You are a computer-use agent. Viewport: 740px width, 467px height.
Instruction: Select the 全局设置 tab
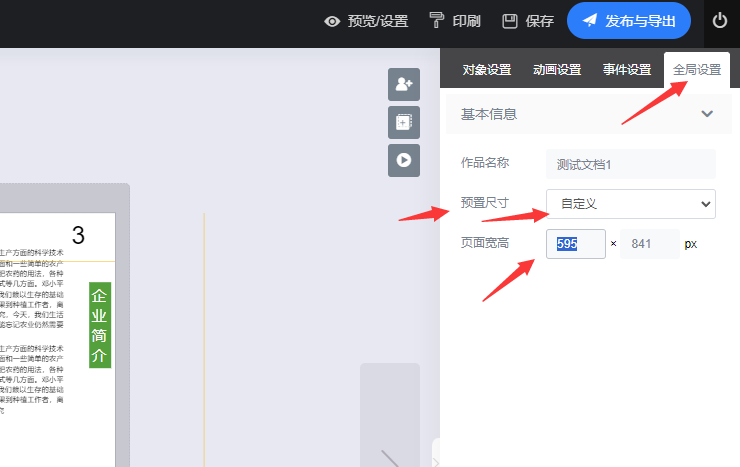697,70
